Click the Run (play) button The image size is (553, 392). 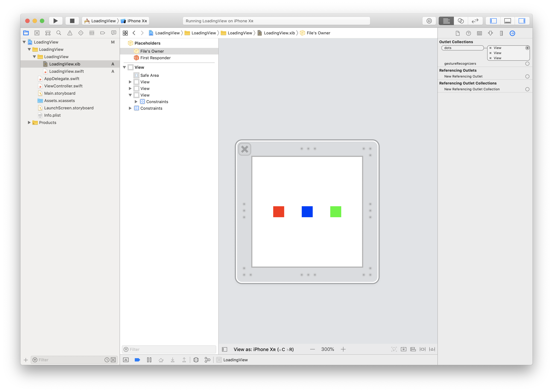tap(56, 21)
